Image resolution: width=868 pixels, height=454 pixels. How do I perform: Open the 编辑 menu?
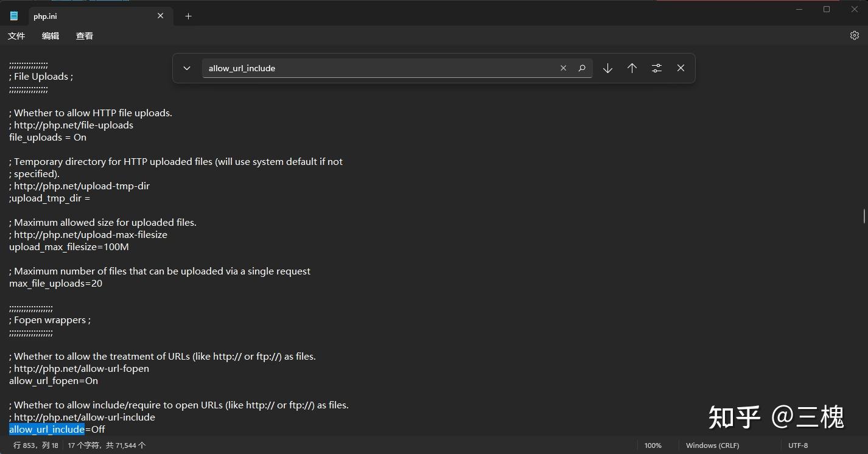coord(51,36)
